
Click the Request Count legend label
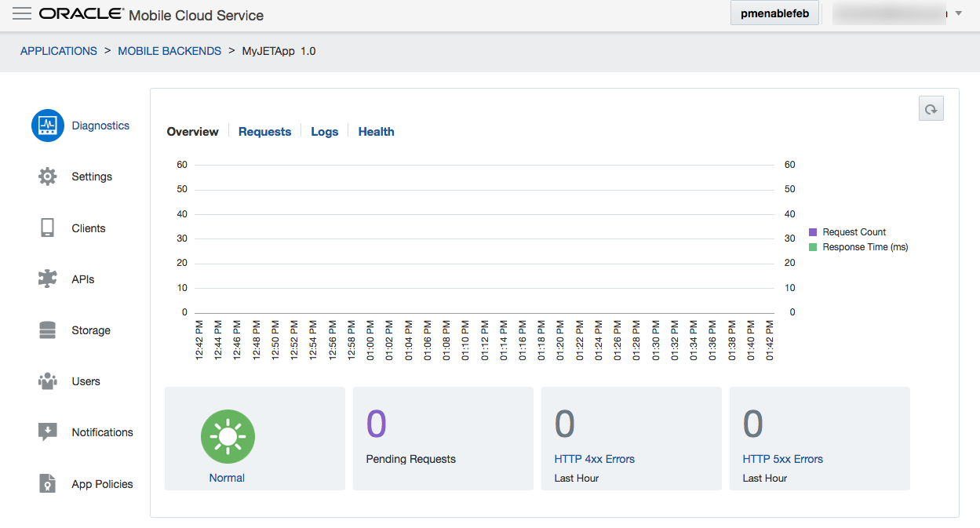pyautogui.click(x=854, y=232)
